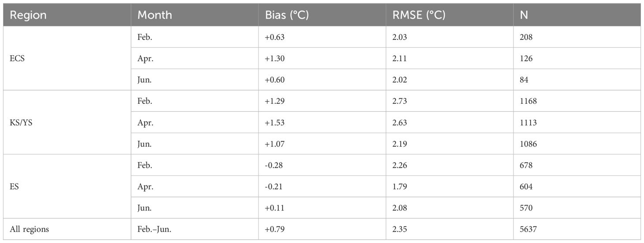Click RMSE value 1.79
Screen dimensions: 644x243
tap(400, 186)
